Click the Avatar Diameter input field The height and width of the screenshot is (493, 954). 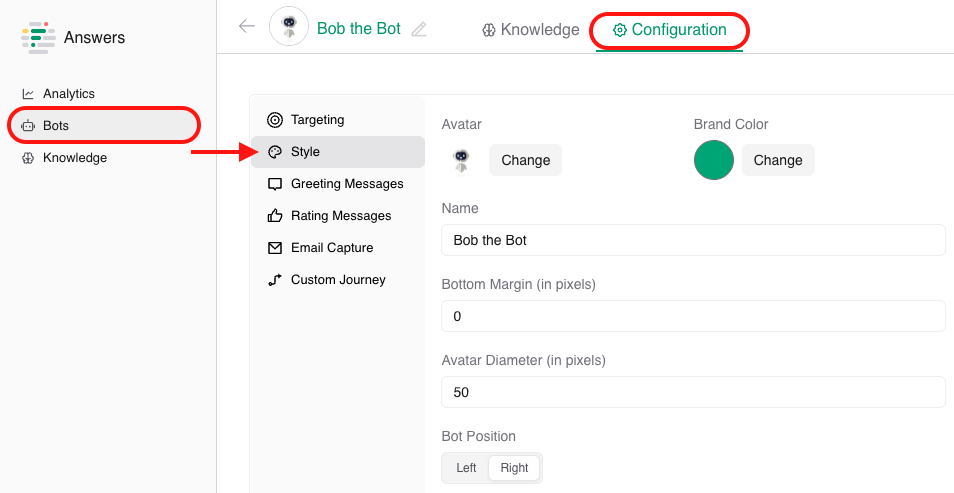(692, 392)
